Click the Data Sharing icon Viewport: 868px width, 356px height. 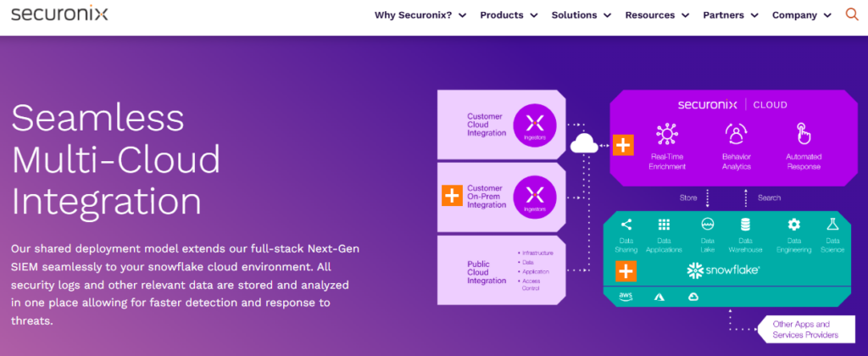click(x=626, y=225)
